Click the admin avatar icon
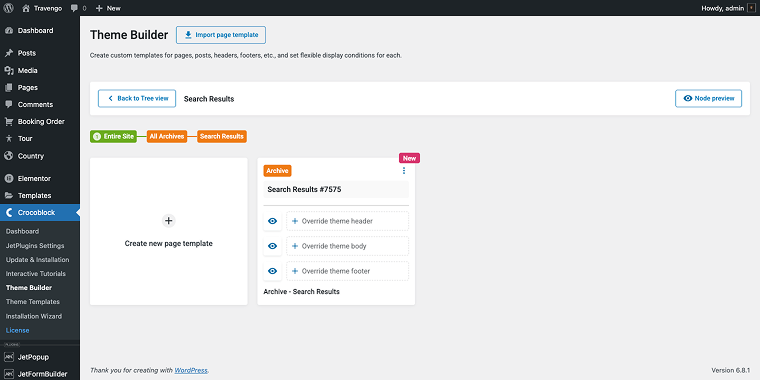The height and width of the screenshot is (380, 760). 751,8
